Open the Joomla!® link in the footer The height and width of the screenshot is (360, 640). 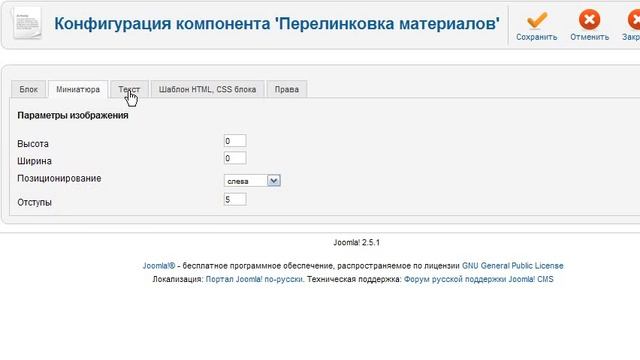click(159, 266)
